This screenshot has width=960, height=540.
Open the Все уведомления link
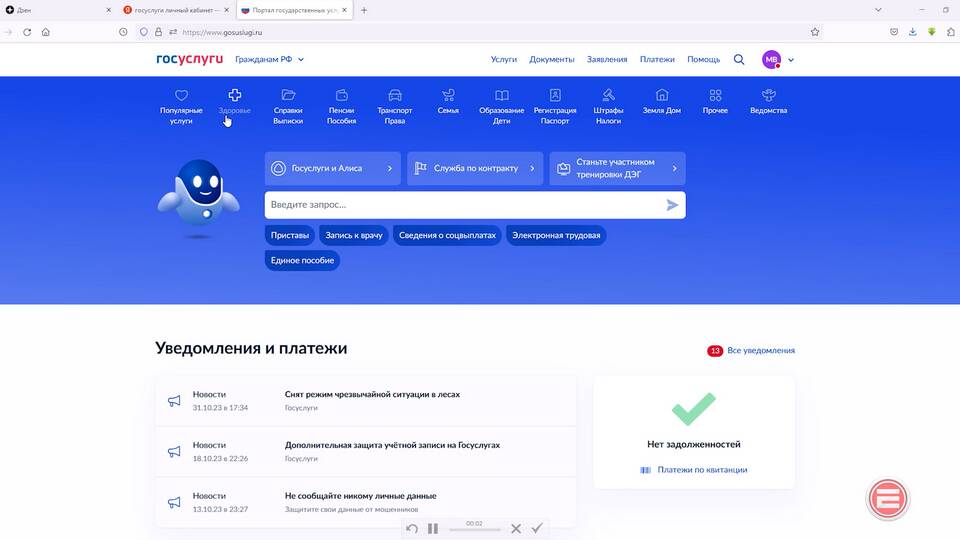point(761,351)
